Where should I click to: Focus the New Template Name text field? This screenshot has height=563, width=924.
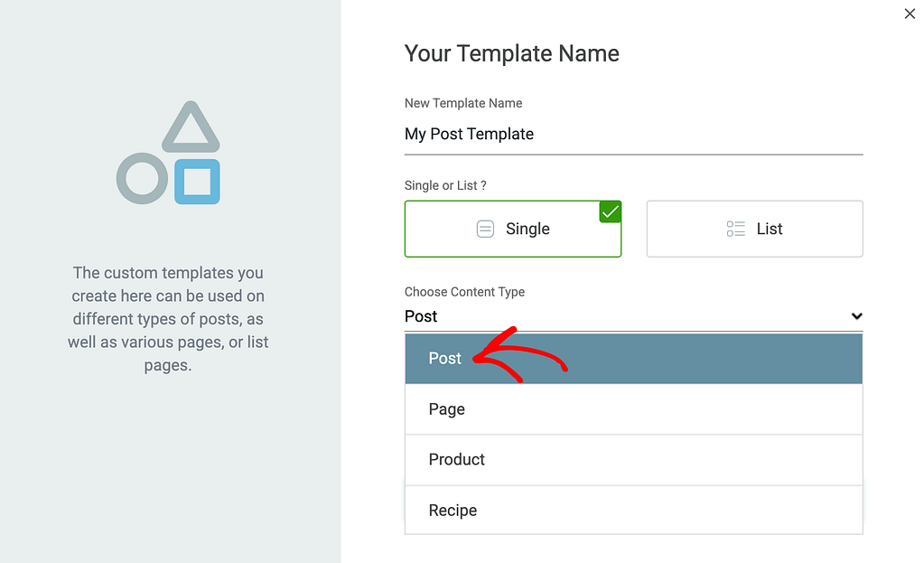(632, 135)
